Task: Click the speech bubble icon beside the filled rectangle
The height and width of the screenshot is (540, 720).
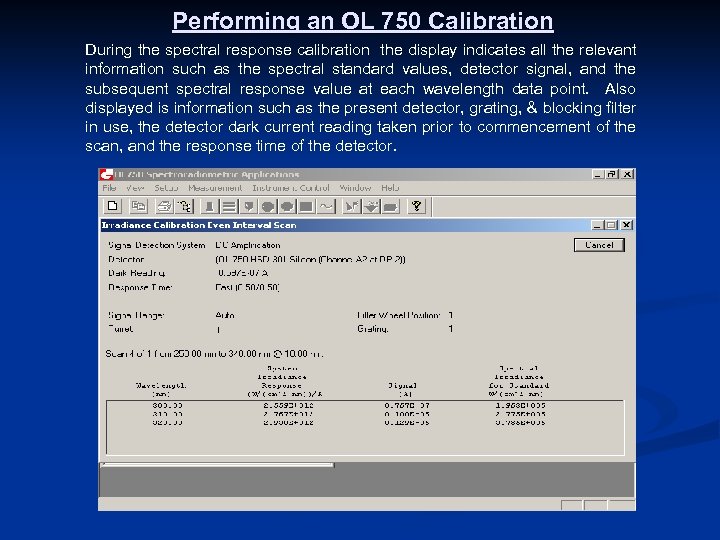Action: [x=287, y=207]
